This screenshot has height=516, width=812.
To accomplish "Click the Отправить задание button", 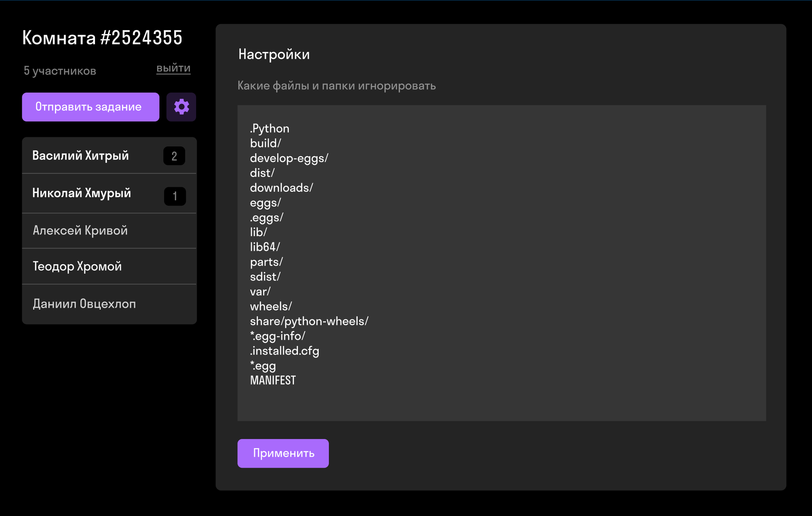I will coord(91,107).
